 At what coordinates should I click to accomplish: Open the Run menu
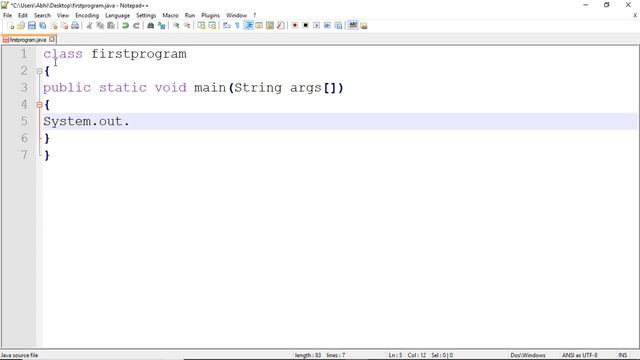[190, 16]
